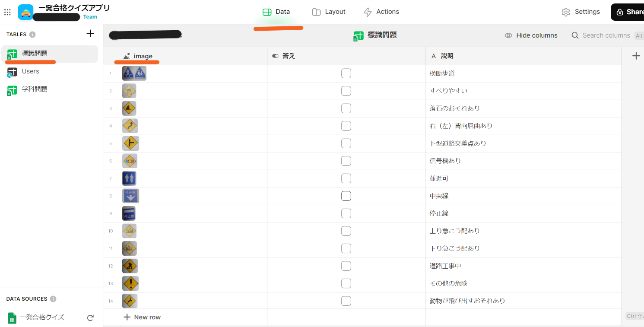Select the Users table in the sidebar
This screenshot has height=327, width=644.
[50, 72]
